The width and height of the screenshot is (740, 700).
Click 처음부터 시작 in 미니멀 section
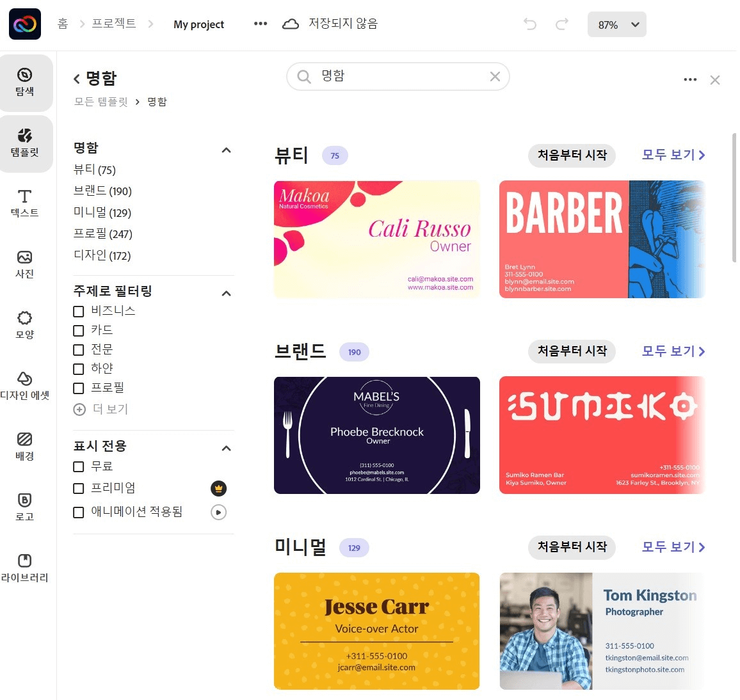[x=572, y=546]
